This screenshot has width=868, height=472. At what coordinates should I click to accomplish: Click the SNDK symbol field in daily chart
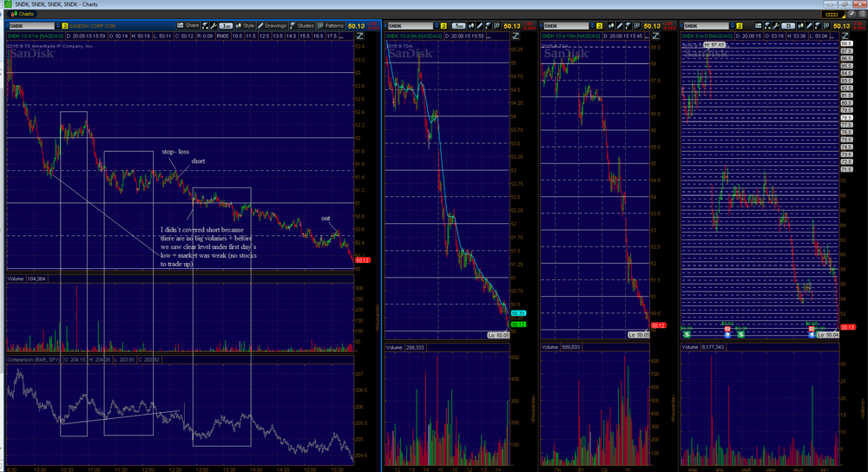[707, 26]
